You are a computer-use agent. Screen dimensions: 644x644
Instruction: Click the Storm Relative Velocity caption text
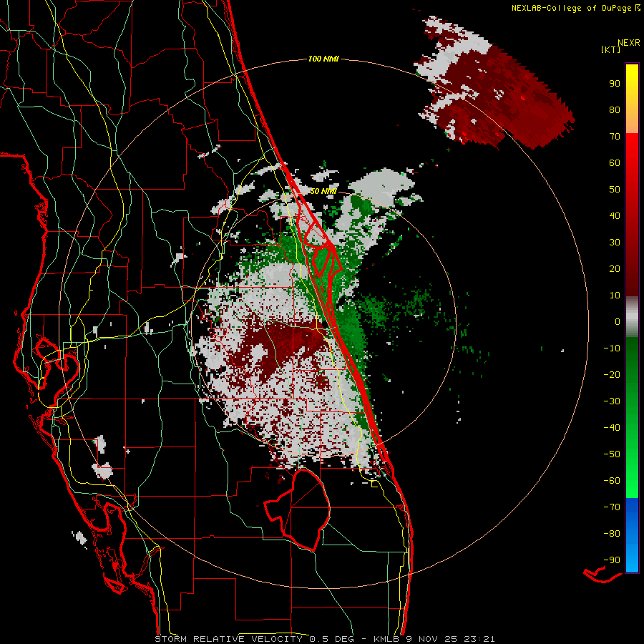(x=324, y=639)
